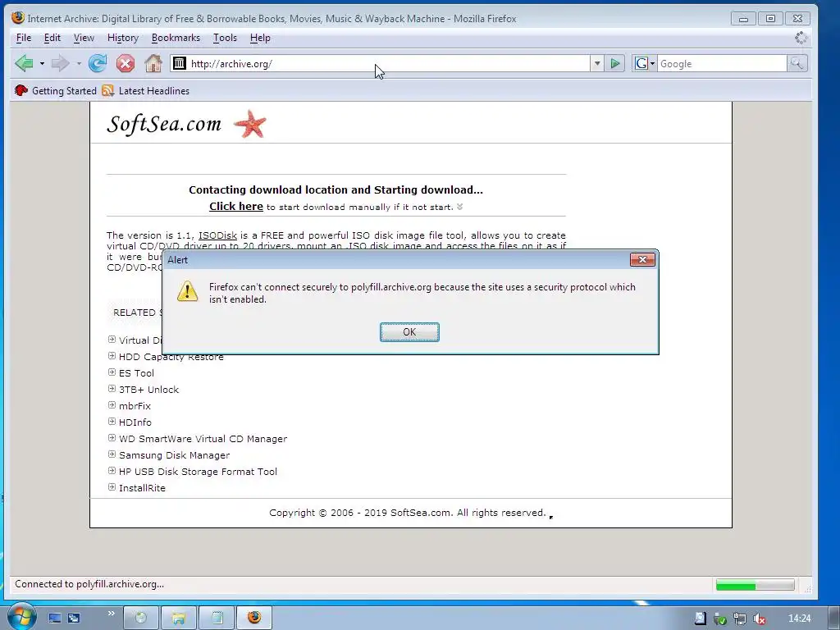Open the search engine selector dropdown
The image size is (840, 630).
pos(645,64)
